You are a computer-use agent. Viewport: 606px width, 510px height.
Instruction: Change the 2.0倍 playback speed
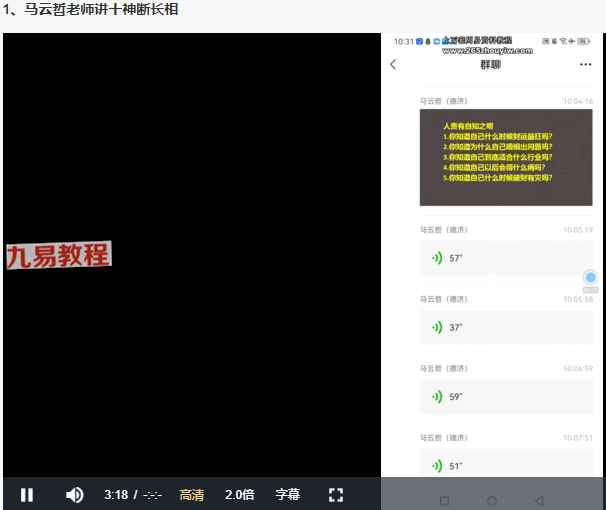click(x=240, y=495)
